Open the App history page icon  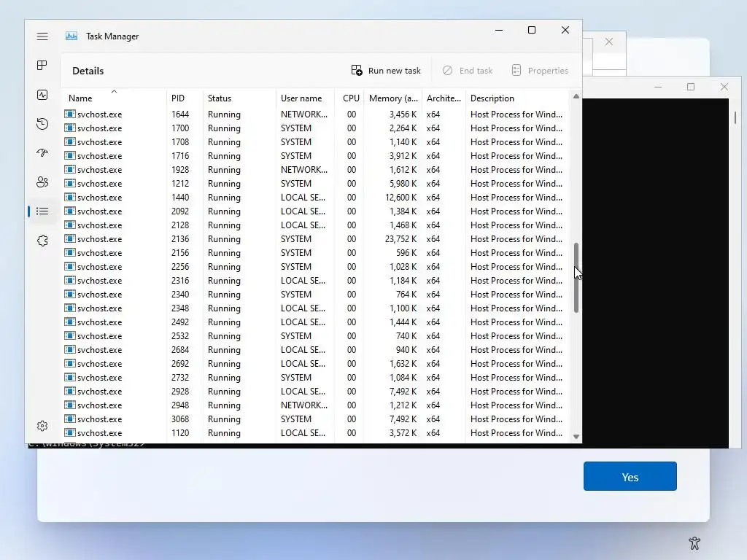coord(42,124)
